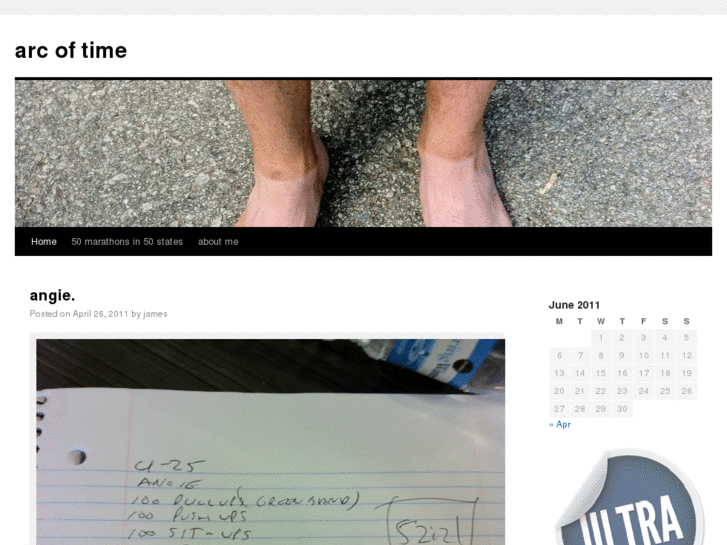Open the handwritten workout notebook photo
Screen dimensions: 727x545
271,442
